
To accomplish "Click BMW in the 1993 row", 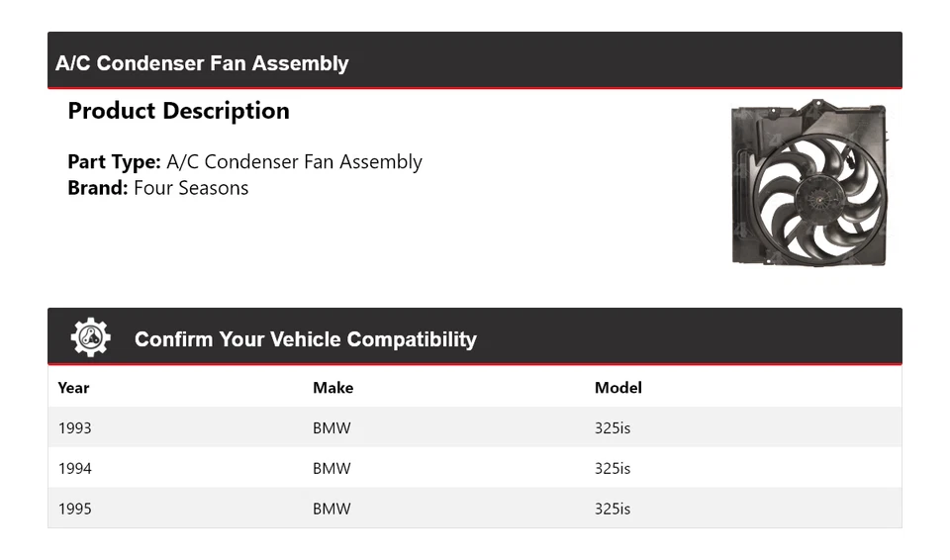I will [x=332, y=428].
